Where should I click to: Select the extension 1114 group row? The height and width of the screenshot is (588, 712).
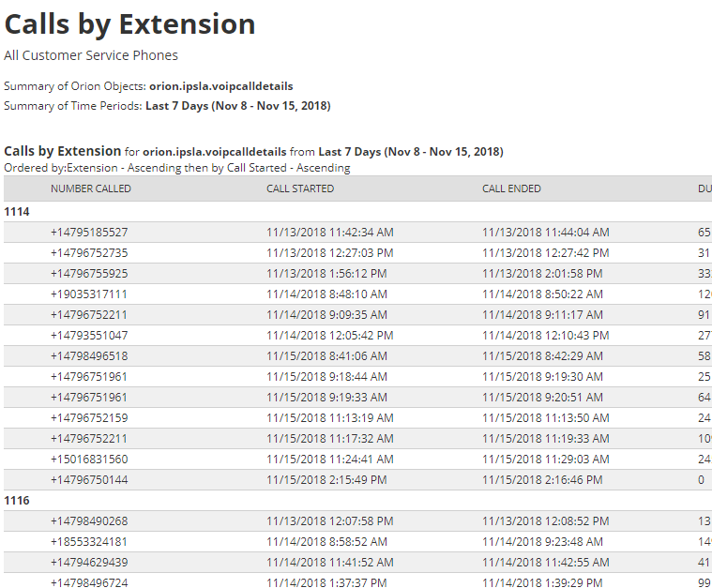coord(357,212)
